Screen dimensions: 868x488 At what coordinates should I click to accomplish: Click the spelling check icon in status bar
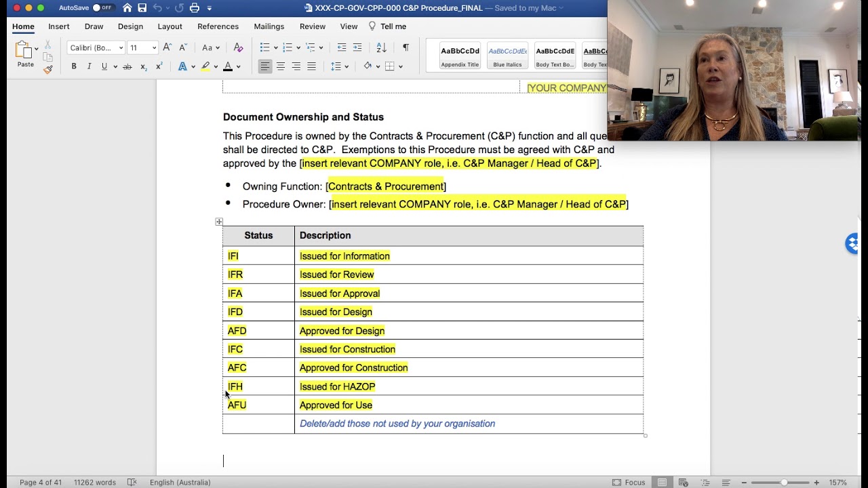pyautogui.click(x=132, y=483)
